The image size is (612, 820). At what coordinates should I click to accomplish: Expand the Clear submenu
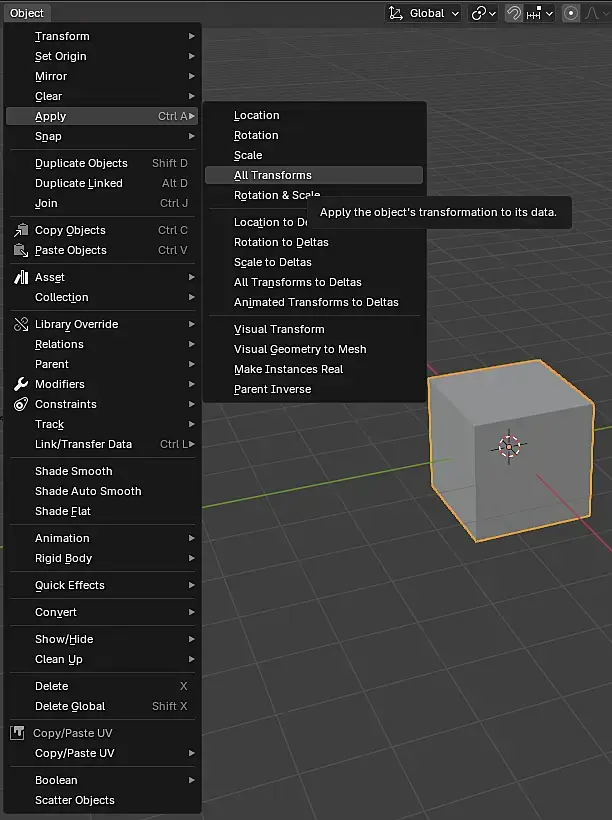click(x=102, y=96)
